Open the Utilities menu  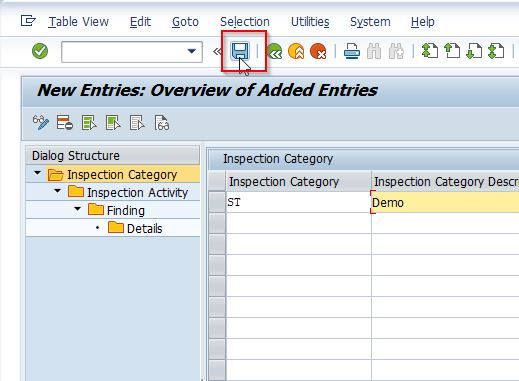(x=310, y=22)
